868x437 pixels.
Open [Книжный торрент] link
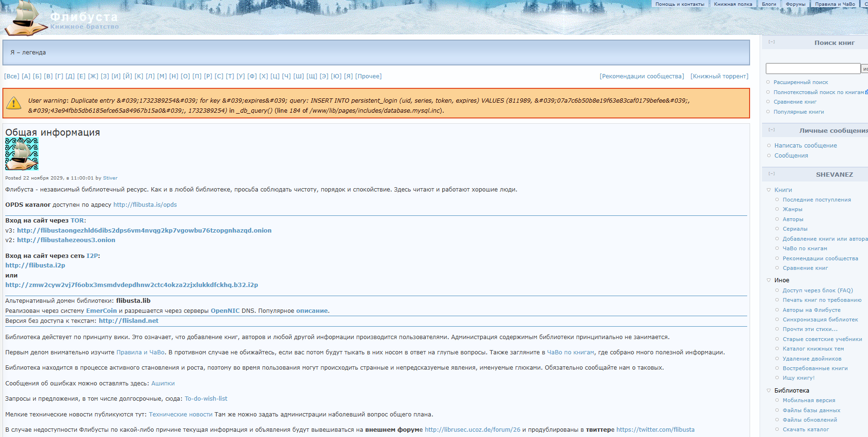(719, 76)
